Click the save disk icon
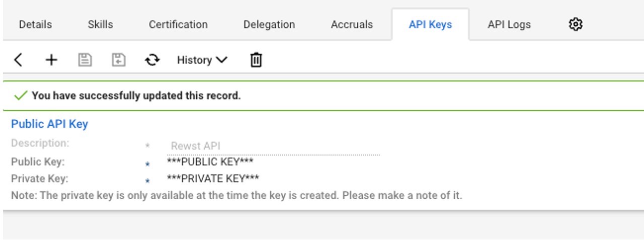This screenshot has height=240, width=644. tap(85, 60)
